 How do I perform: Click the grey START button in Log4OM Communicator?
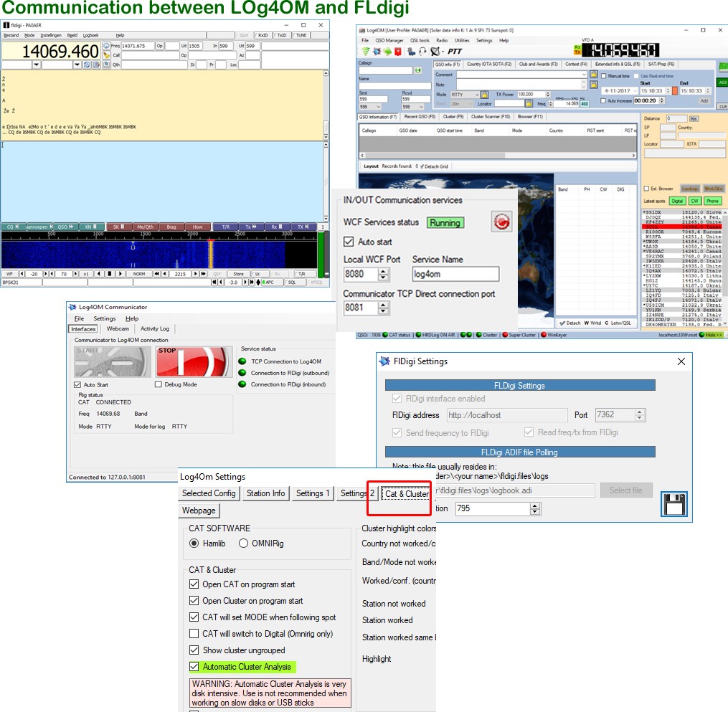tap(113, 361)
